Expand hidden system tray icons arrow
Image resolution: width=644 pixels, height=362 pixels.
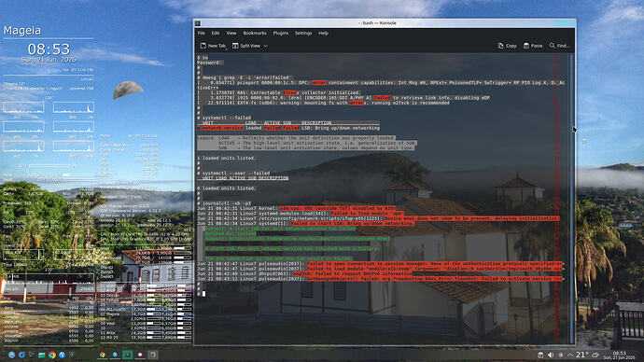(570, 355)
